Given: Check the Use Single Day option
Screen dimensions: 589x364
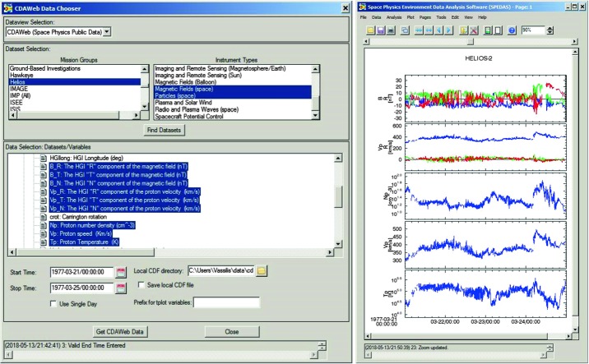Looking at the screenshot, I should 54,303.
